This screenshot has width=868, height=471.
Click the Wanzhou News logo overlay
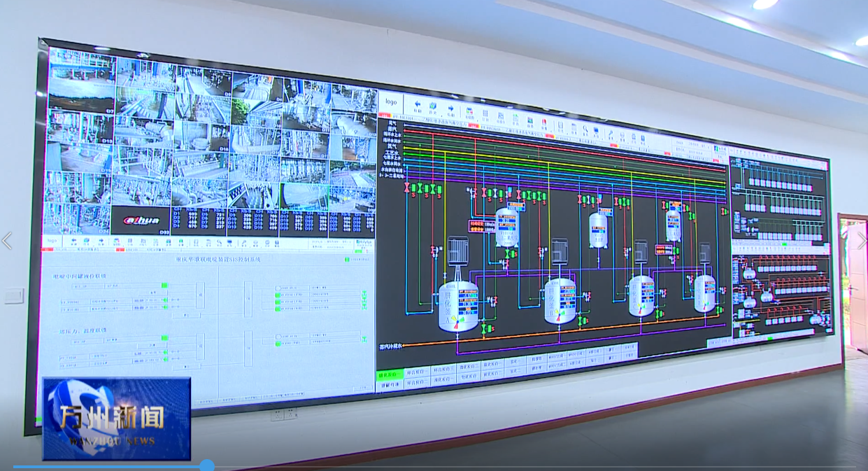coord(116,419)
